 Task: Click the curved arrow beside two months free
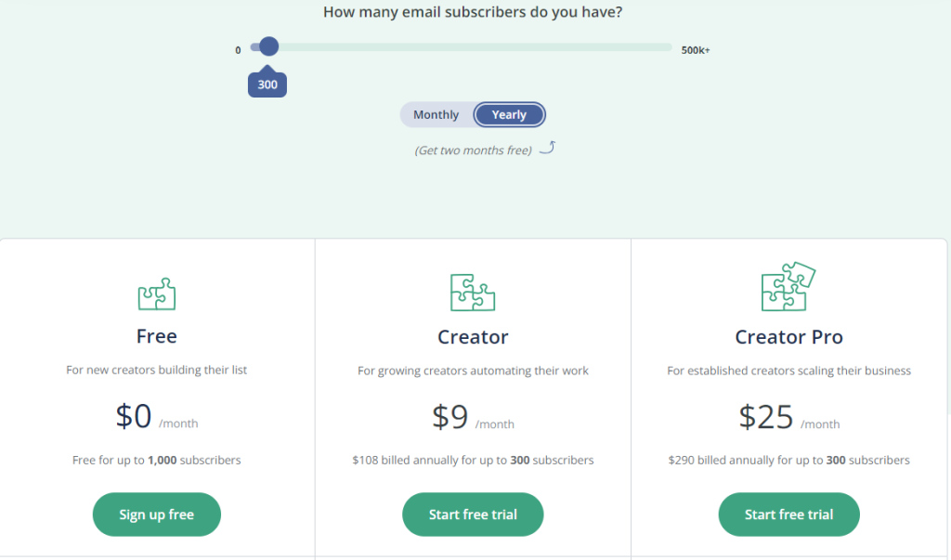point(547,148)
